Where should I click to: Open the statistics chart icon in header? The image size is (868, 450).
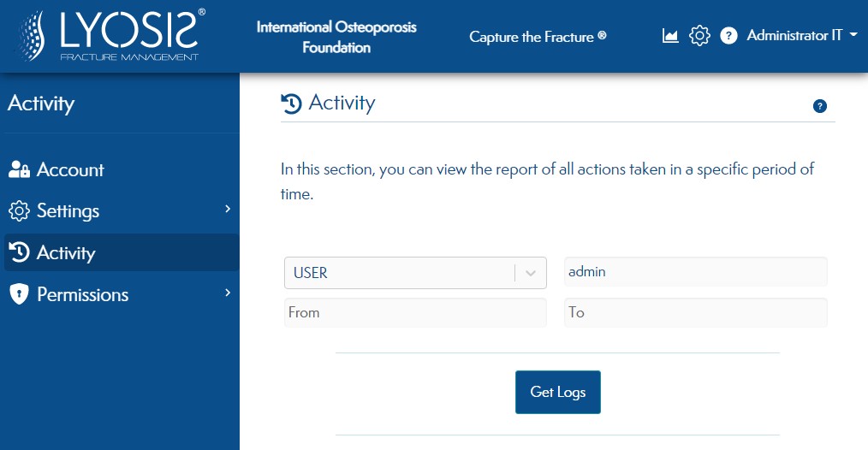[x=669, y=36]
